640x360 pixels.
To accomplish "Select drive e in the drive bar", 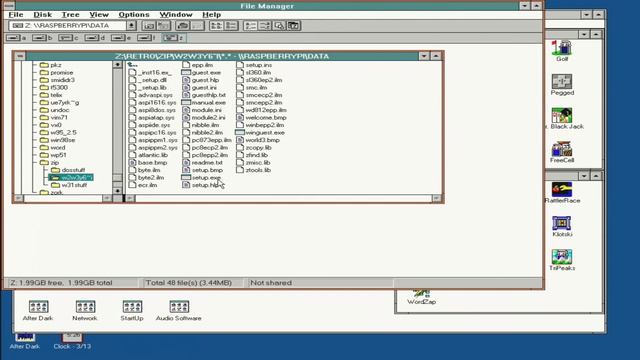I will [121, 38].
